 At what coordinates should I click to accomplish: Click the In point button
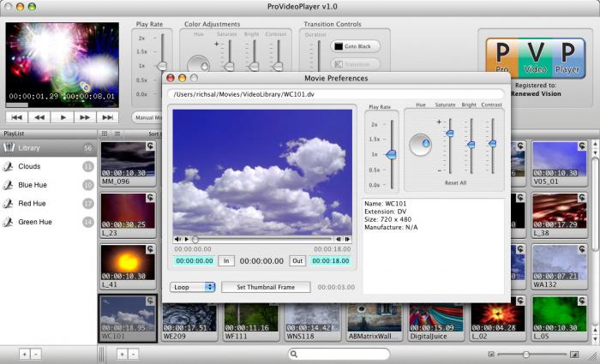point(226,260)
